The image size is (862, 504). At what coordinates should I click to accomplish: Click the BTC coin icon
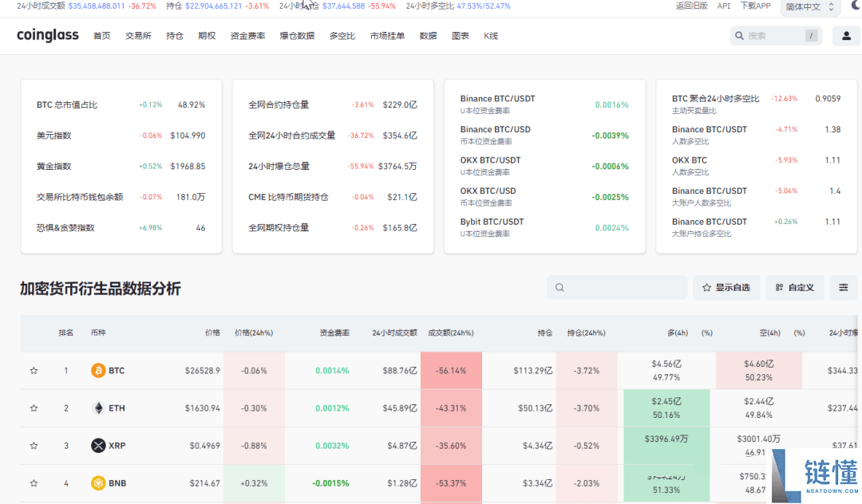98,371
